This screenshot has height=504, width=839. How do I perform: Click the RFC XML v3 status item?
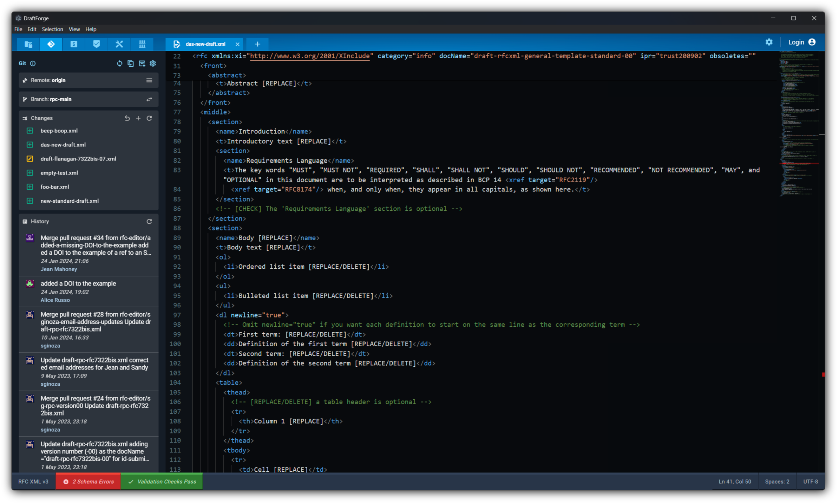point(33,482)
